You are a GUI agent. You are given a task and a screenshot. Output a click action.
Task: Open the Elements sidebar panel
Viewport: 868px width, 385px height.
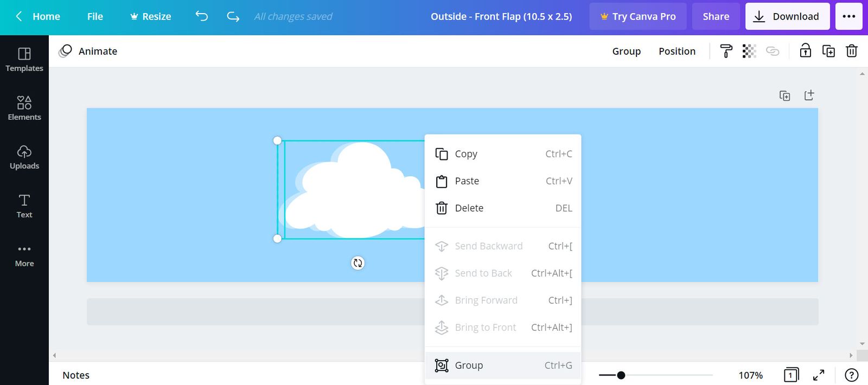click(x=24, y=108)
